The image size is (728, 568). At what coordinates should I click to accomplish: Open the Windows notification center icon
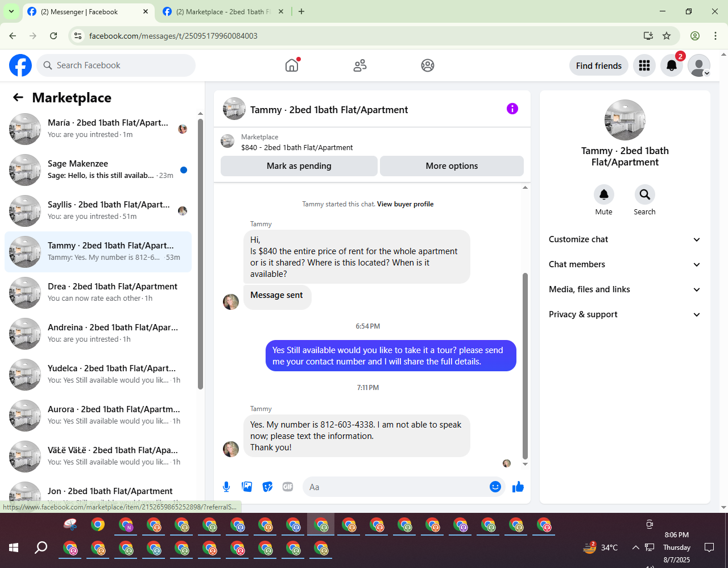coord(709,548)
